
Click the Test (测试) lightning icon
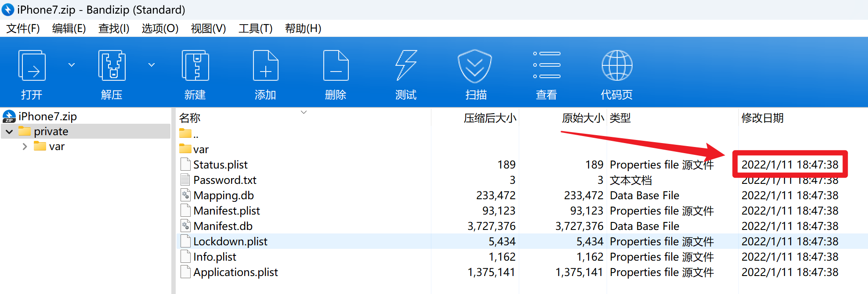pyautogui.click(x=406, y=65)
